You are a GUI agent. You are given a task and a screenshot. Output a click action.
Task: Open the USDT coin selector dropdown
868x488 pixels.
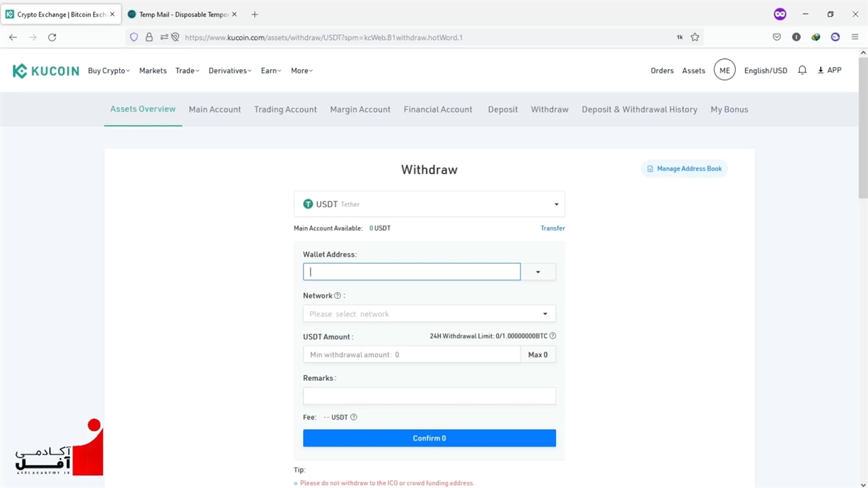429,204
